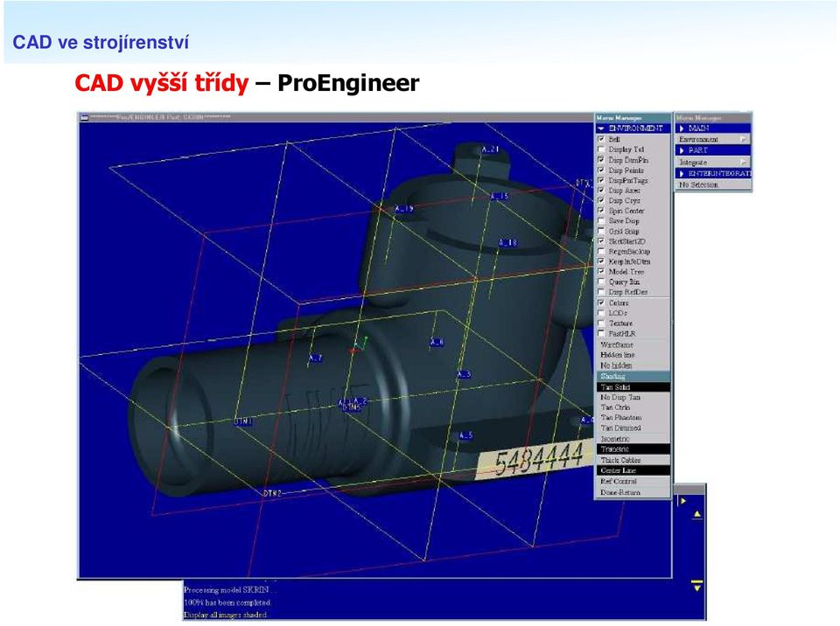Screen dimensions: 840x626
Task: Choose the No Disp Tan option
Action: point(633,397)
